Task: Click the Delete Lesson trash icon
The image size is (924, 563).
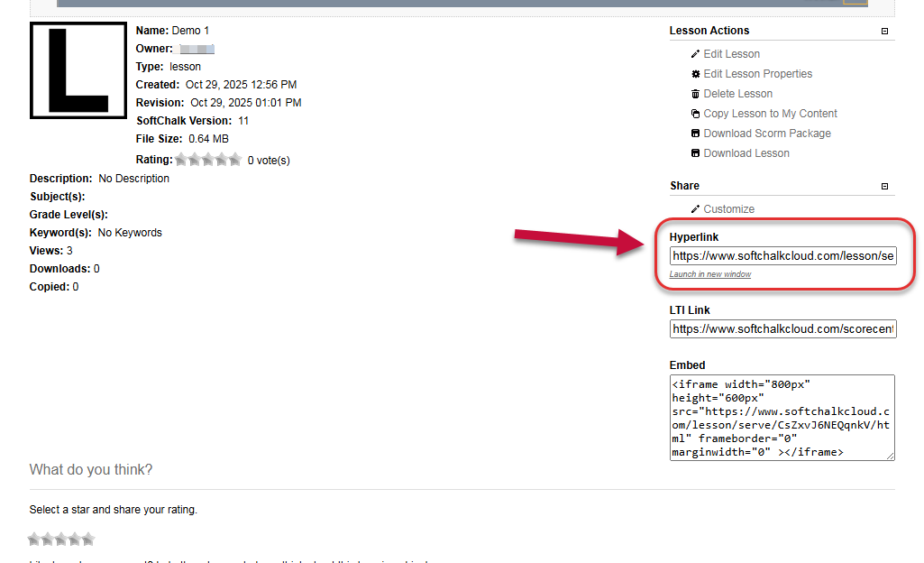Action: click(x=694, y=93)
